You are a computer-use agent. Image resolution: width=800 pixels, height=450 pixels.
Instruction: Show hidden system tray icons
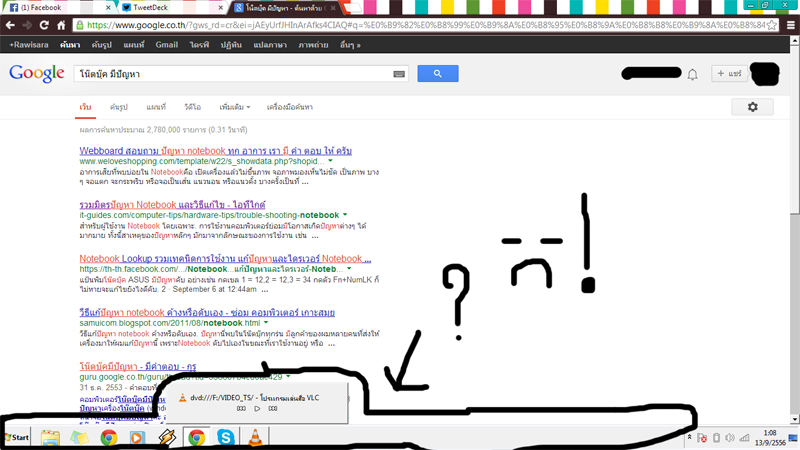click(689, 437)
